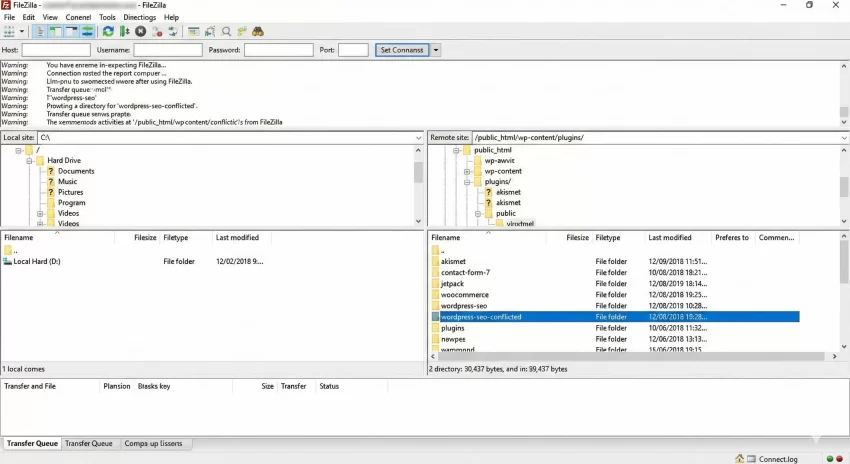Sort remote list by Filetype column
This screenshot has height=464, width=850.
(608, 237)
